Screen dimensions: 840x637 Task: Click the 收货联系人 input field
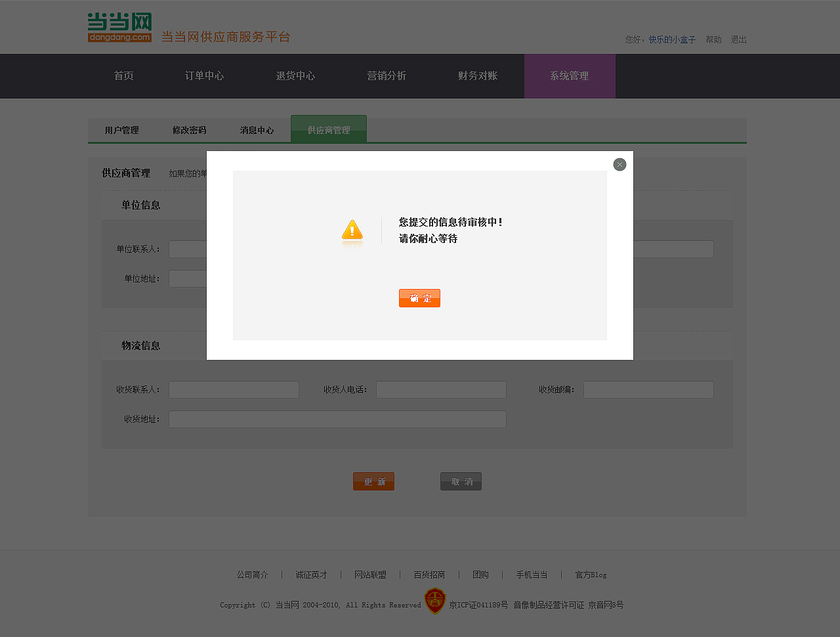point(234,389)
